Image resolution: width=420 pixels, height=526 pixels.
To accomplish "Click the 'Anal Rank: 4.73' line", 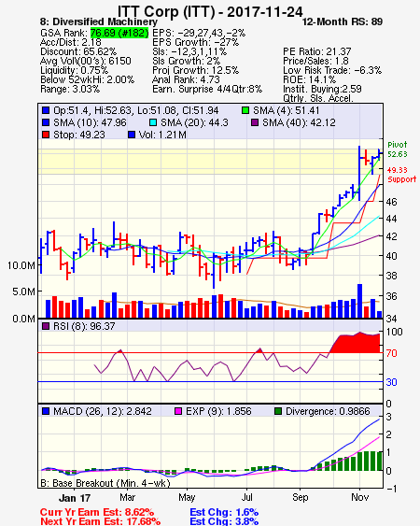I will pyautogui.click(x=186, y=79).
